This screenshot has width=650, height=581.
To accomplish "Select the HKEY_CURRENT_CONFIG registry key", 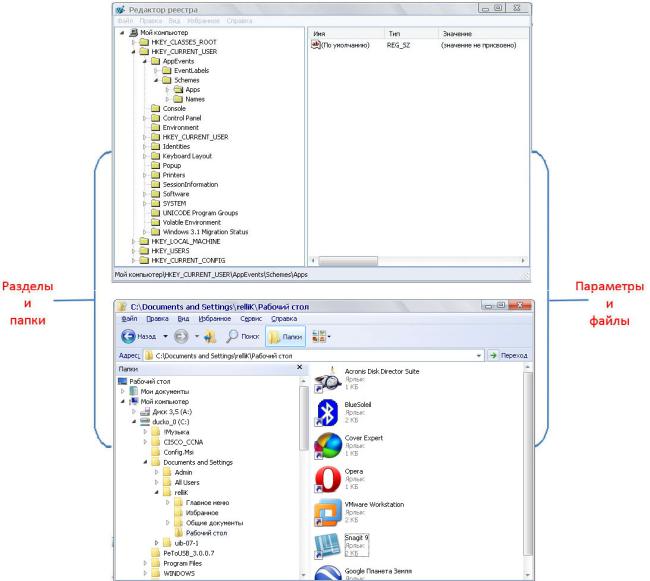I will coord(188,260).
